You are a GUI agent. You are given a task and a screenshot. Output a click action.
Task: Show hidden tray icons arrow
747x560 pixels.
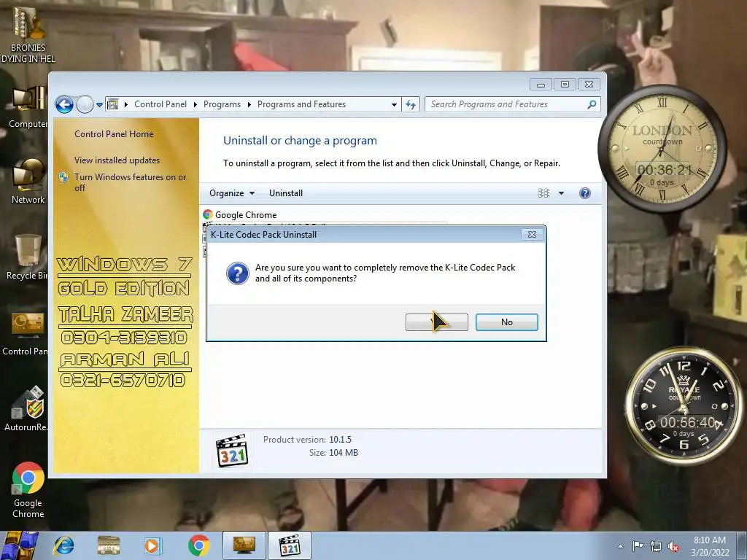[620, 546]
